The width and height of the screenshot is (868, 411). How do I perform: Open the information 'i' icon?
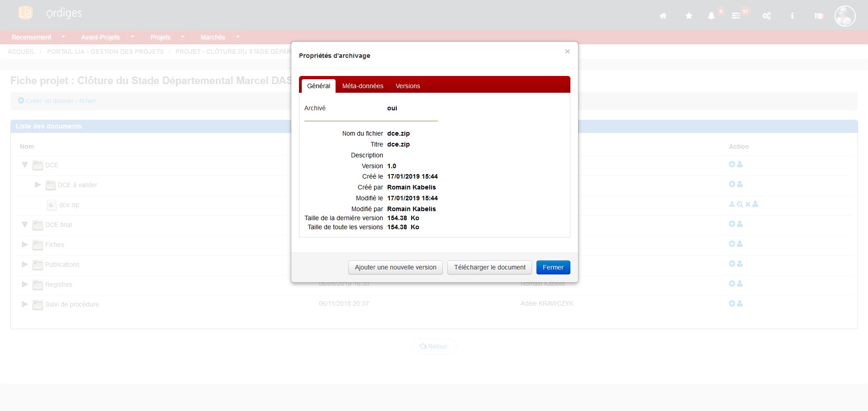792,16
